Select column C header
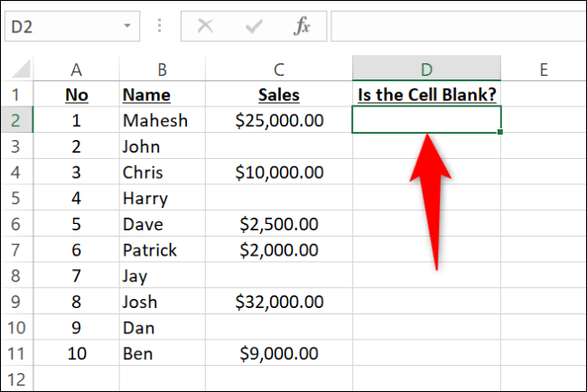The height and width of the screenshot is (392, 587). 279,69
